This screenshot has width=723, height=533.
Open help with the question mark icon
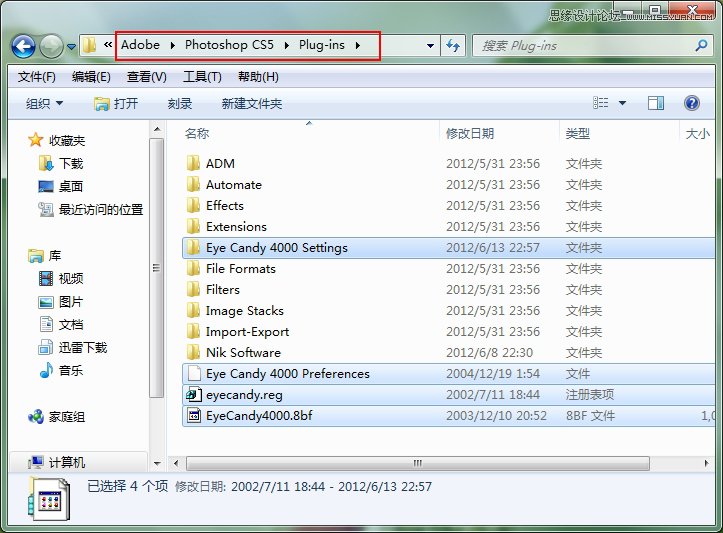click(x=692, y=103)
